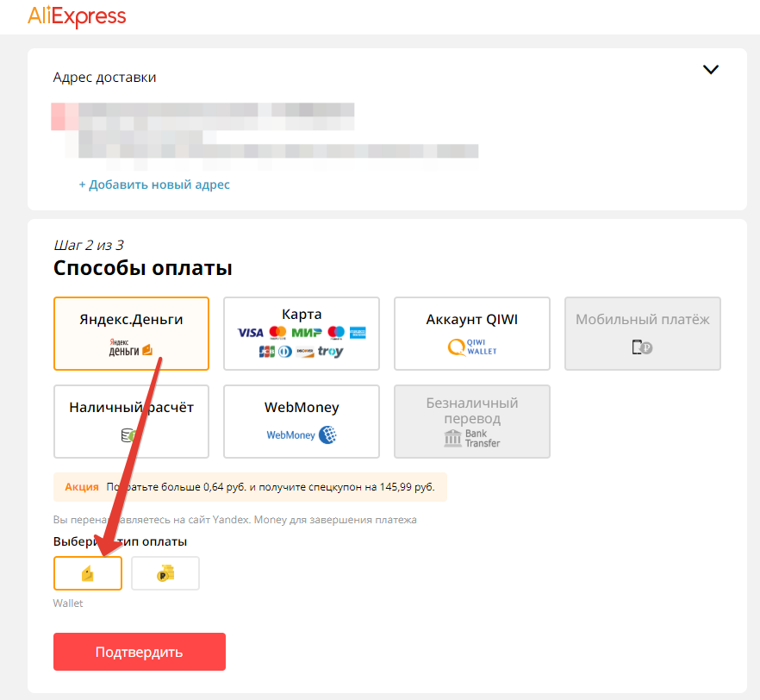760x700 pixels.
Task: Add a new delivery address link
Action: pyautogui.click(x=154, y=184)
